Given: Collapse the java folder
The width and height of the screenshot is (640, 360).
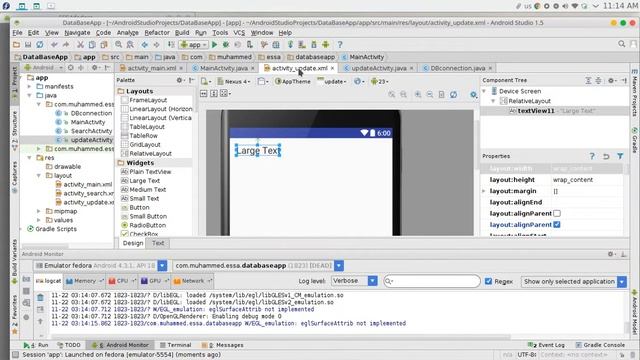Looking at the screenshot, I should click(29, 96).
